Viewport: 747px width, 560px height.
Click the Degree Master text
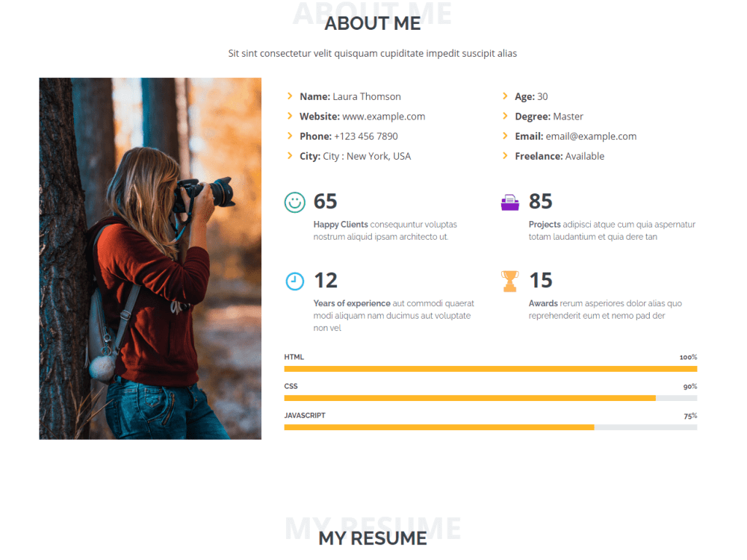[549, 116]
